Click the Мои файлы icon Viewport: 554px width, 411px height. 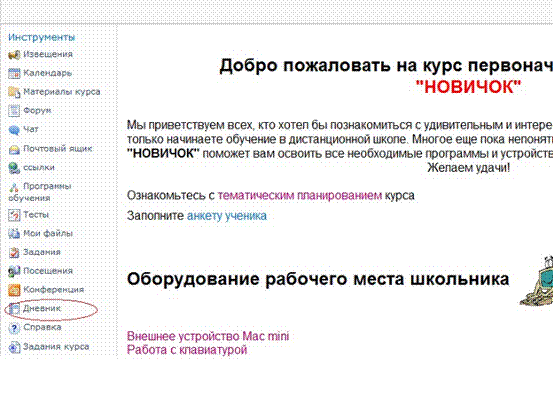coord(14,234)
